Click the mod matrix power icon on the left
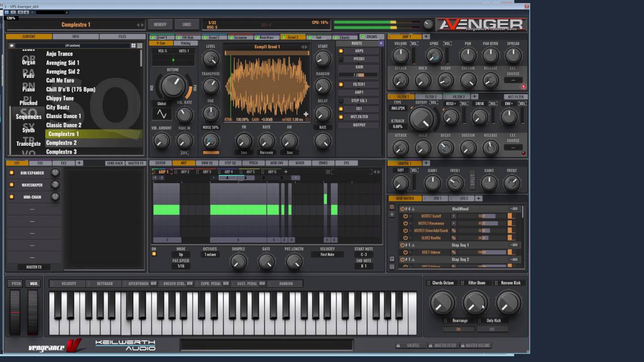 pos(392,207)
